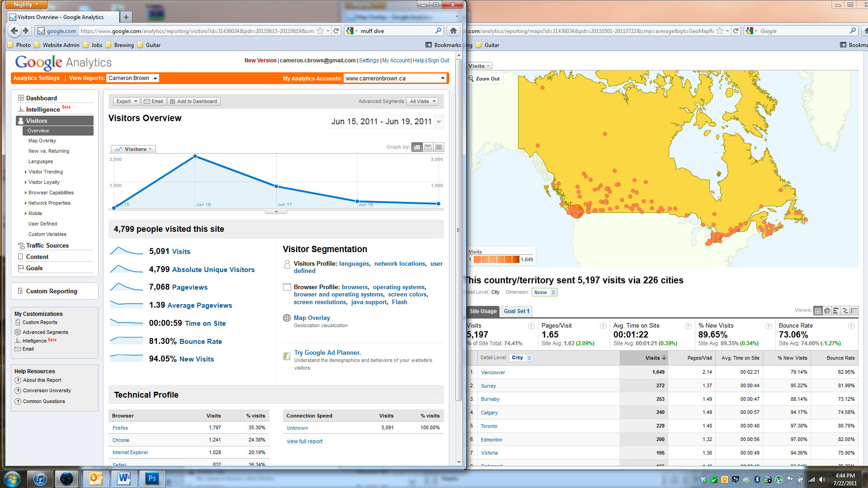Switch table to pie chart view
868x488 pixels.
pos(827,311)
